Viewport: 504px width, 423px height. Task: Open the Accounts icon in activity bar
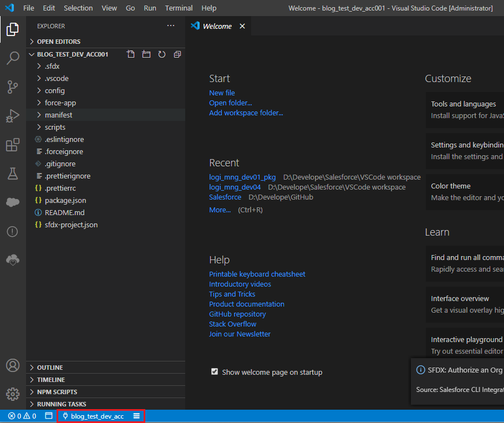pos(13,365)
